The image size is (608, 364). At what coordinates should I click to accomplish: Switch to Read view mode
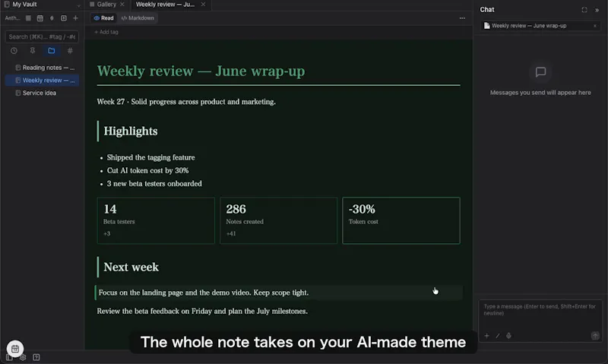pyautogui.click(x=103, y=18)
